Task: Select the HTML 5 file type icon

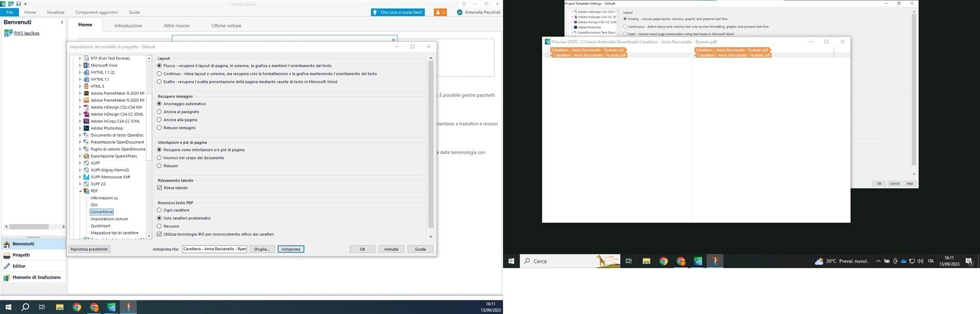Action: [86, 86]
